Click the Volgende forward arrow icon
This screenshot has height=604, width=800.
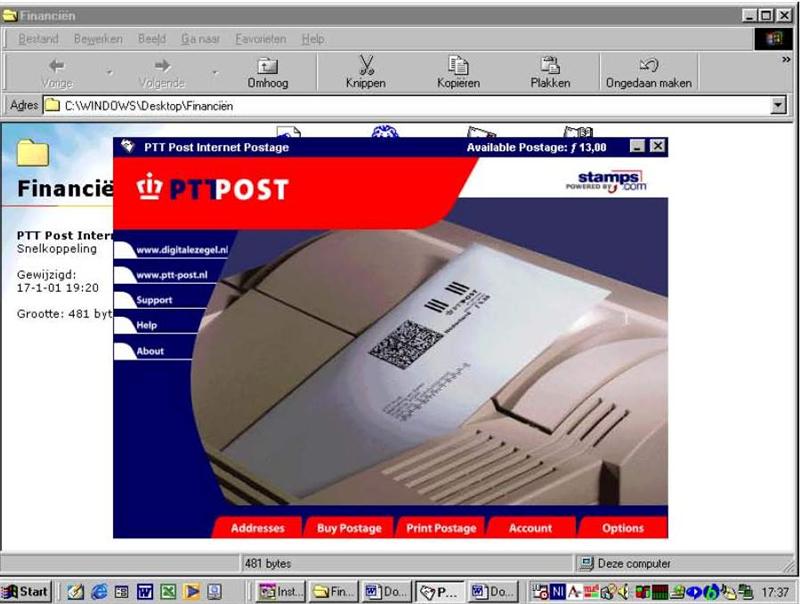tap(162, 66)
